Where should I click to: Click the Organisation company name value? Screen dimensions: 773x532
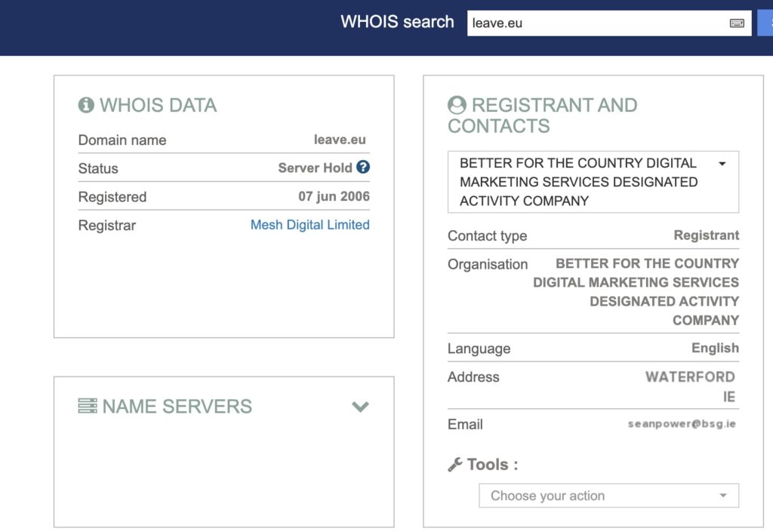[x=636, y=291]
